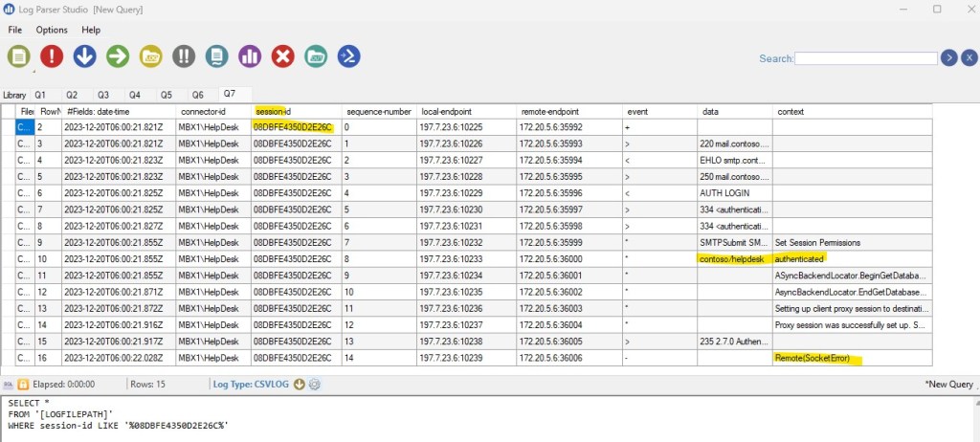Click the teal OUT folder icon
Screen dimensions: 980x442
pyautogui.click(x=316, y=56)
